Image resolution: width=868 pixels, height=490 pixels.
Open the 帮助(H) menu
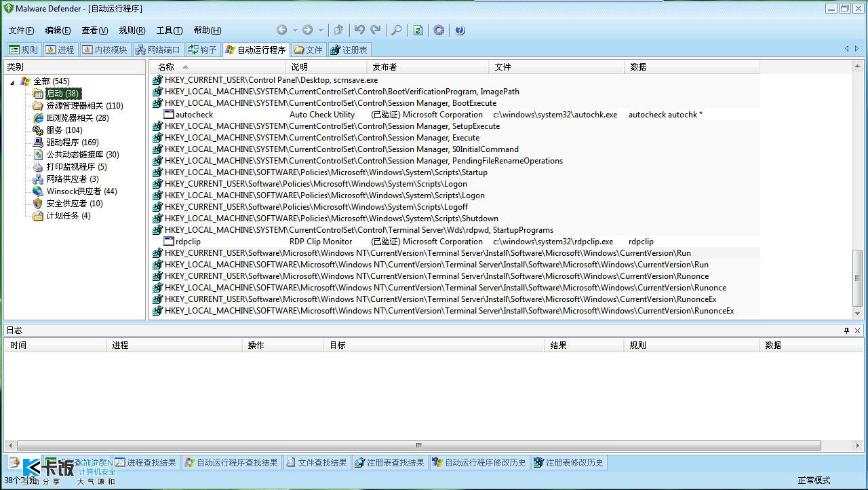(207, 31)
